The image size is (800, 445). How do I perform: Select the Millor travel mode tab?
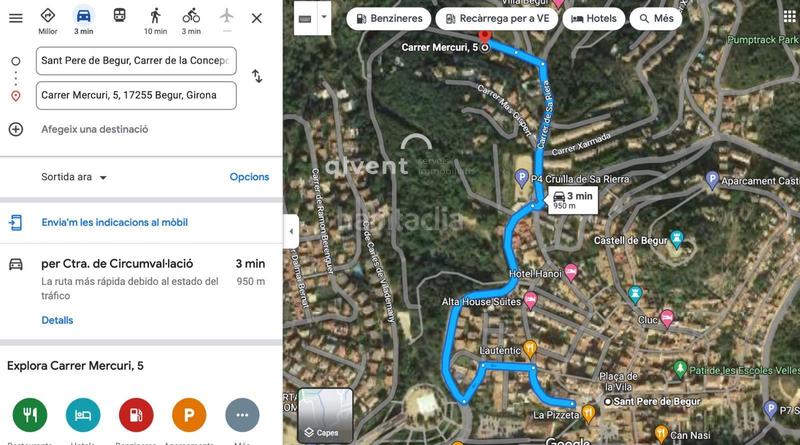click(x=47, y=21)
